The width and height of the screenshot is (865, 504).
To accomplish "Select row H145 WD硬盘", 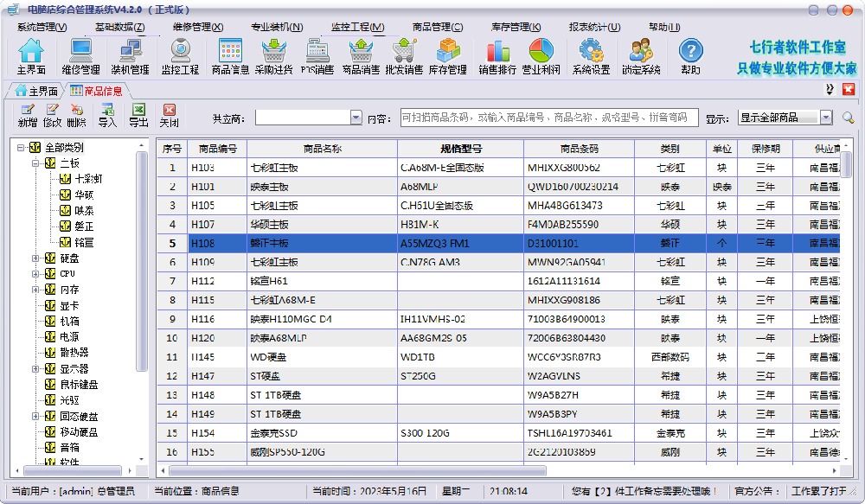I will (x=499, y=357).
